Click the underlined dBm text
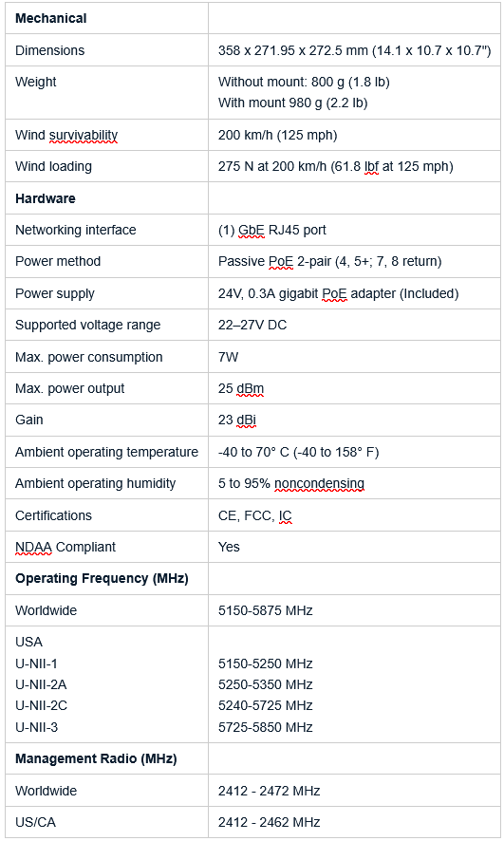The height and width of the screenshot is (841, 504). pyautogui.click(x=250, y=389)
